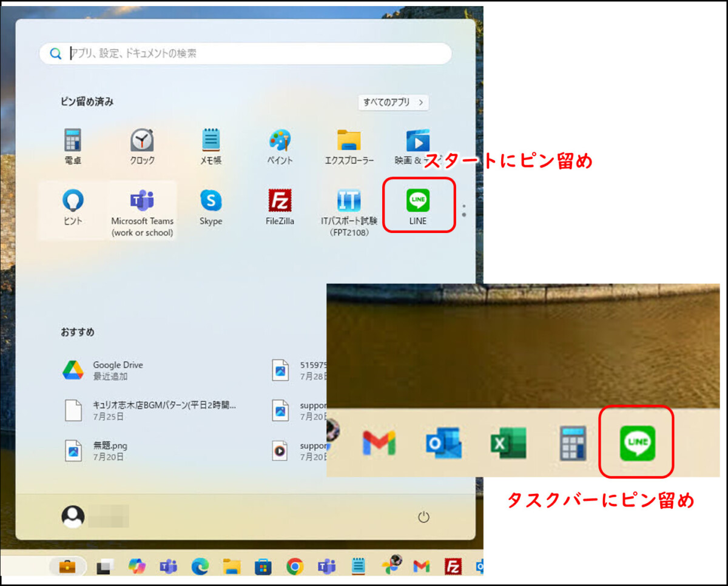
Task: Open Copilot from the taskbar
Action: coord(136,567)
